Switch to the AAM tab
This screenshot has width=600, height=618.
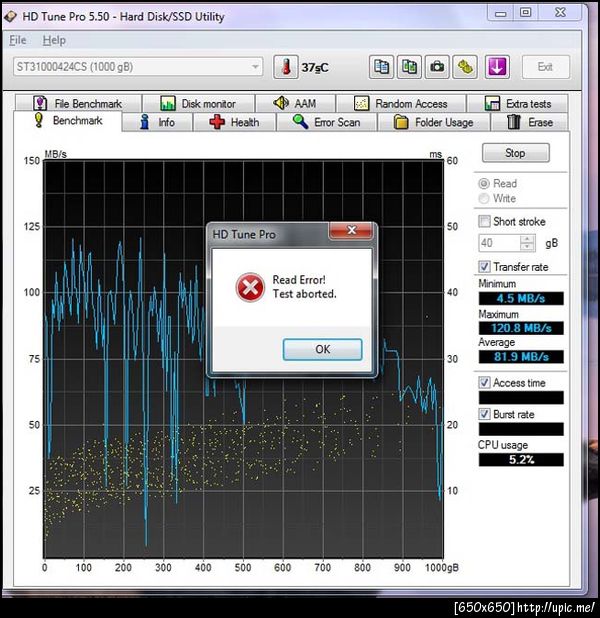click(x=295, y=104)
